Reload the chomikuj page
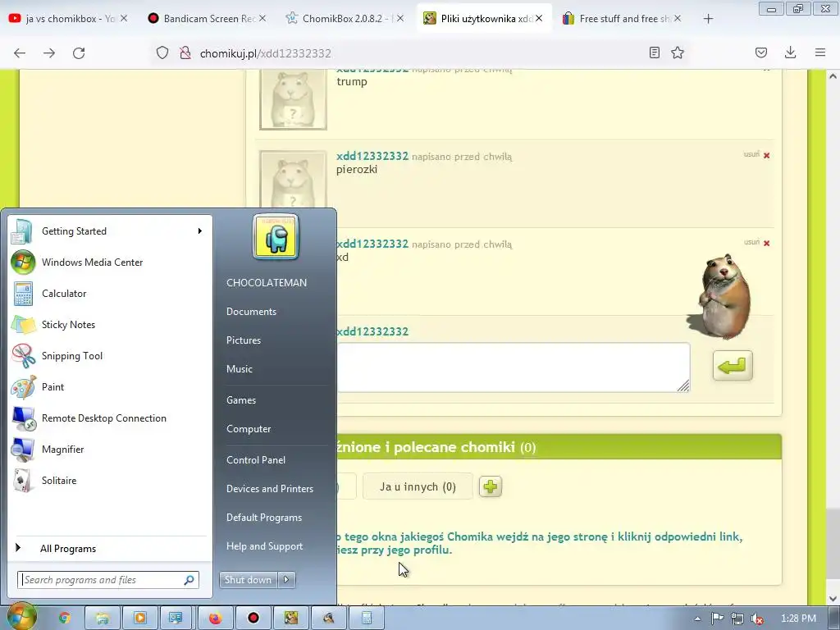840x630 pixels. [x=79, y=52]
